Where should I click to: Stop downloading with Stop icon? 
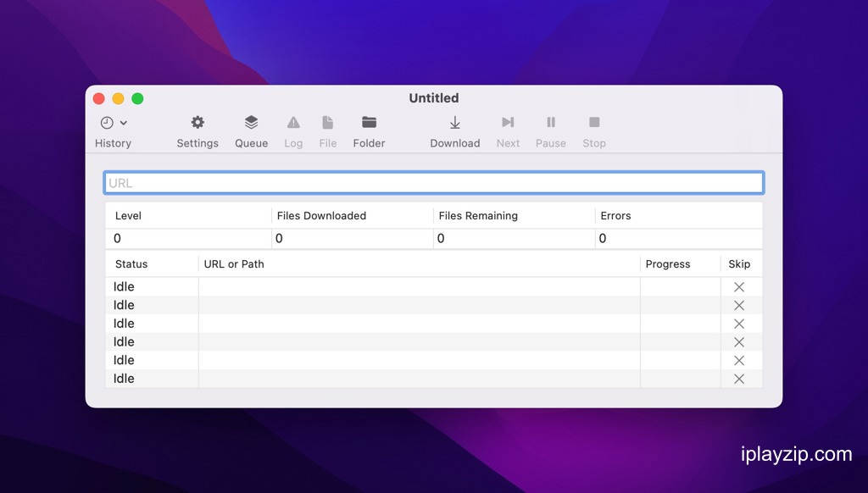point(594,122)
